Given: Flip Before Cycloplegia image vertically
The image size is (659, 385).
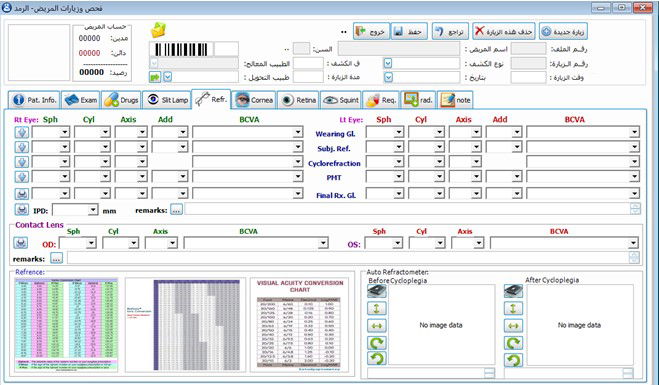Looking at the screenshot, I should click(377, 308).
